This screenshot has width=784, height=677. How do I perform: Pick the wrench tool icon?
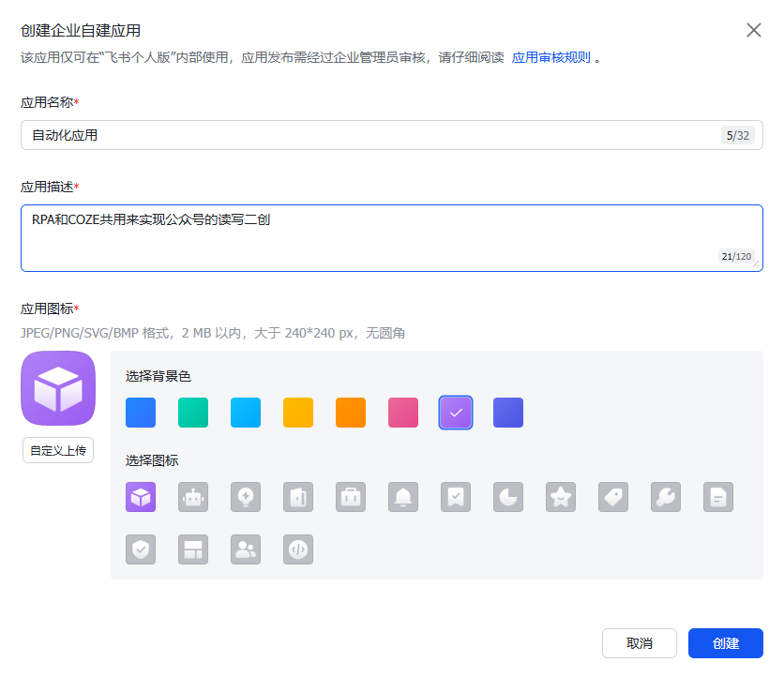(x=666, y=497)
